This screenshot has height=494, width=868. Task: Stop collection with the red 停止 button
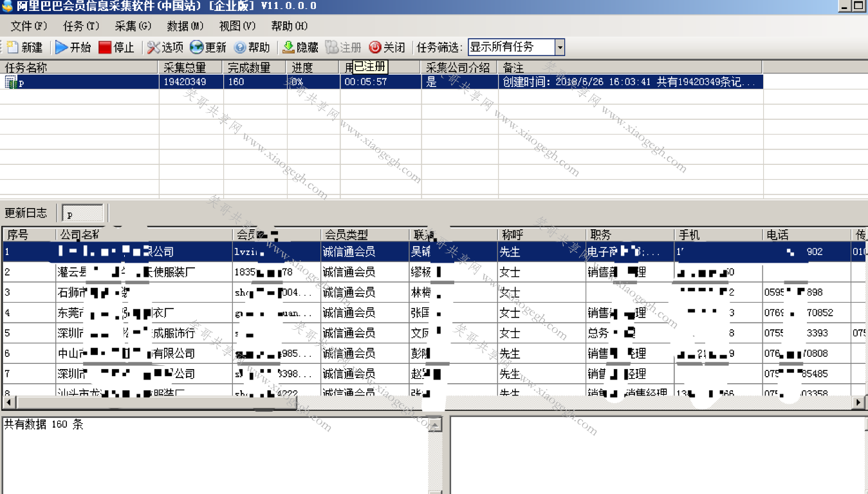[116, 47]
